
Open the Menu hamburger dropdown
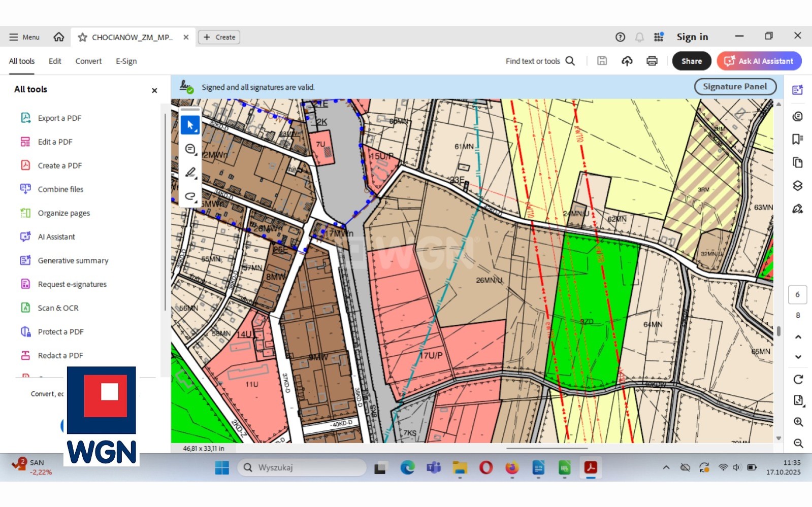pos(24,37)
